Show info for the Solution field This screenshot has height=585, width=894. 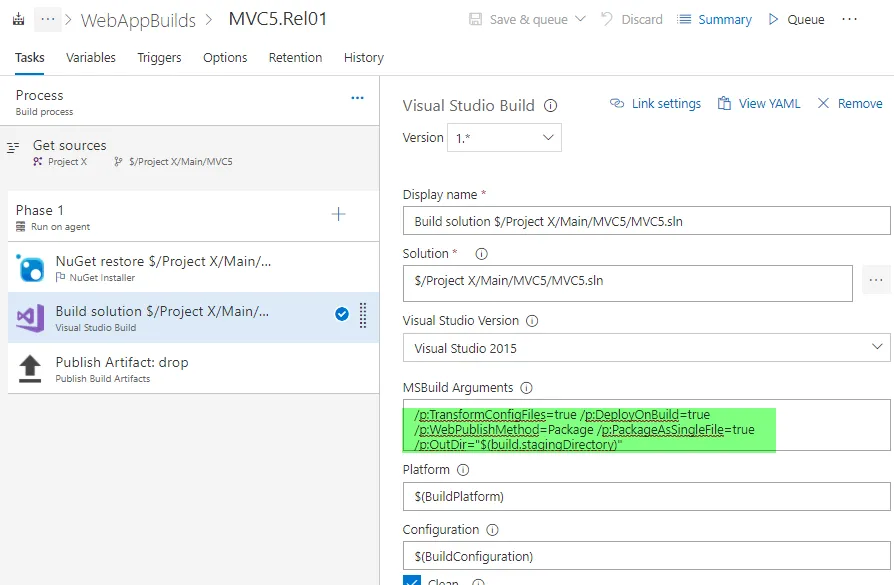coord(481,254)
